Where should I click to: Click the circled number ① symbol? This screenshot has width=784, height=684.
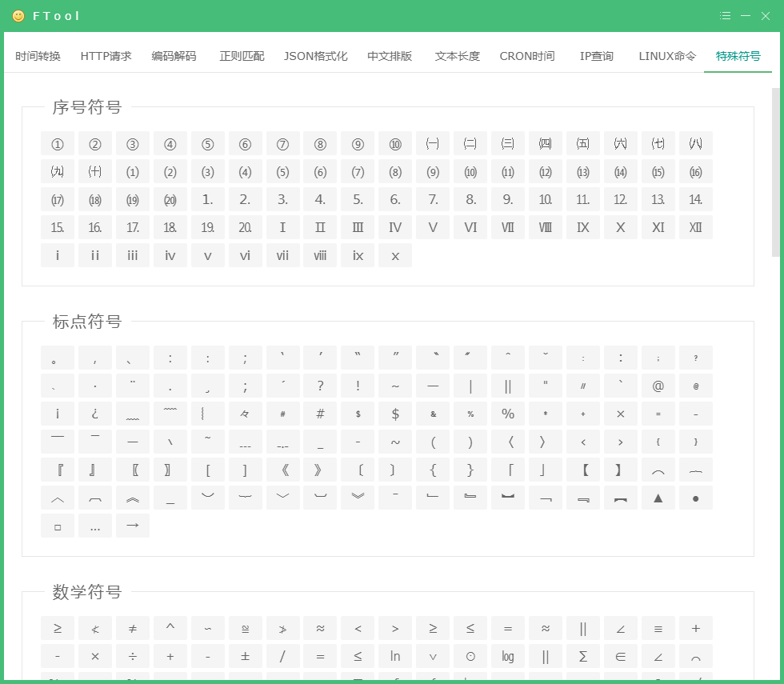tap(57, 143)
